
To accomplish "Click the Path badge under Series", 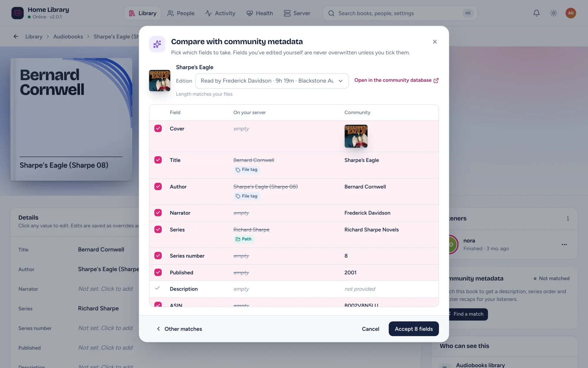I will 244,239.
